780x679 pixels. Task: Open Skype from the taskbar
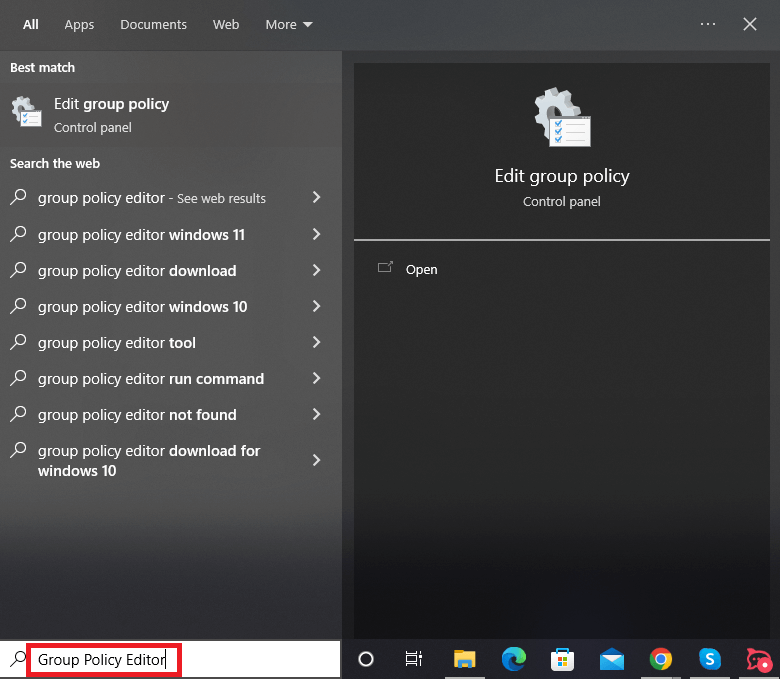709,659
